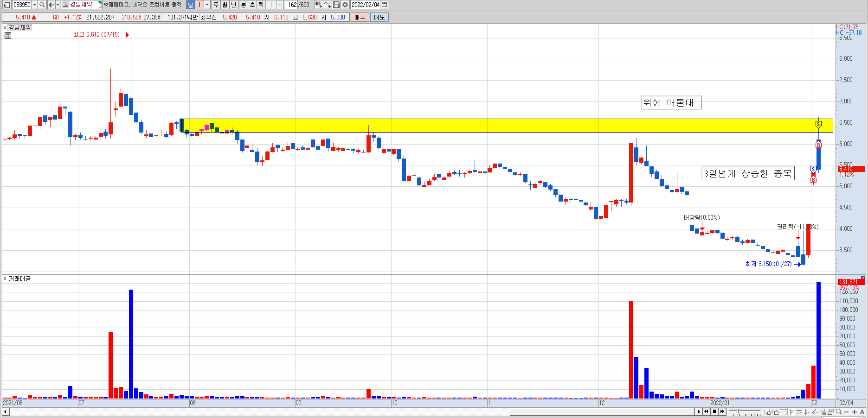Click the vertical line chart tool icon

[x=807, y=412]
